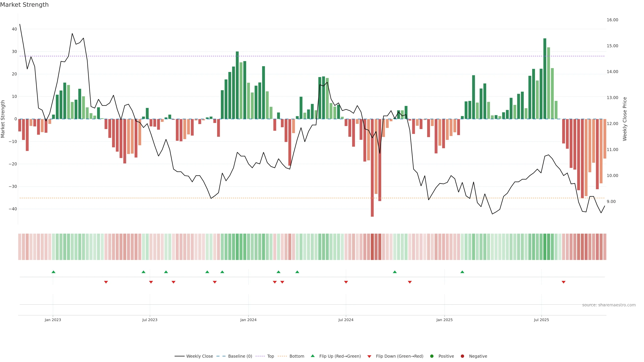644x362 pixels.
Task: Click Flip Up green triangle legend icon
Action: click(x=312, y=356)
